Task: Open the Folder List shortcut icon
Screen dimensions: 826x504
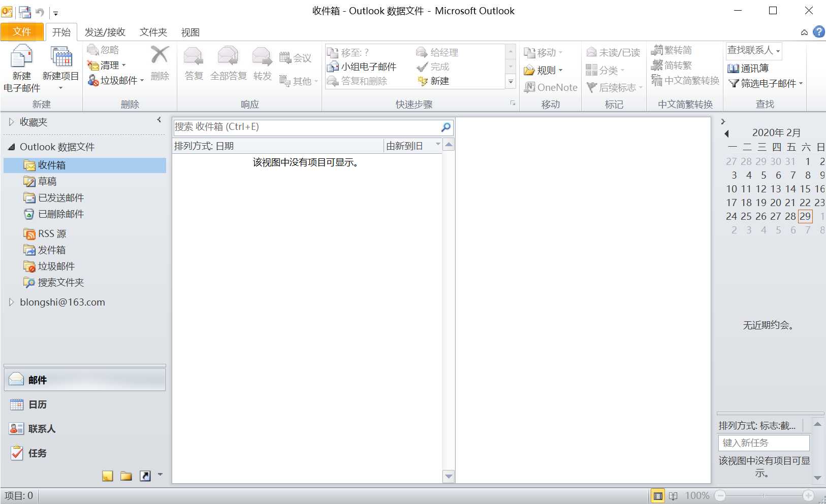Action: pyautogui.click(x=126, y=476)
